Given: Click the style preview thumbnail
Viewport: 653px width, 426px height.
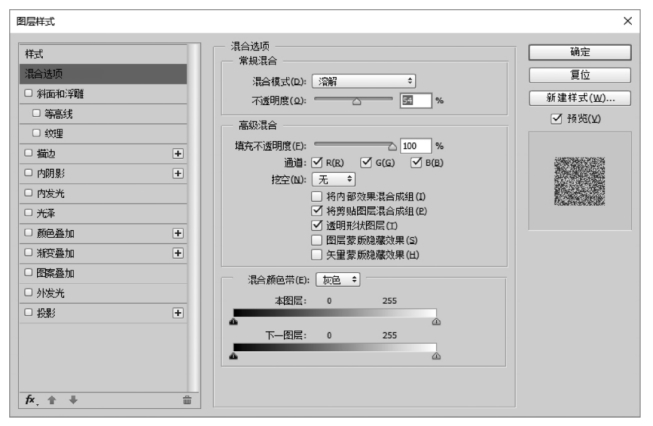Looking at the screenshot, I should [579, 181].
